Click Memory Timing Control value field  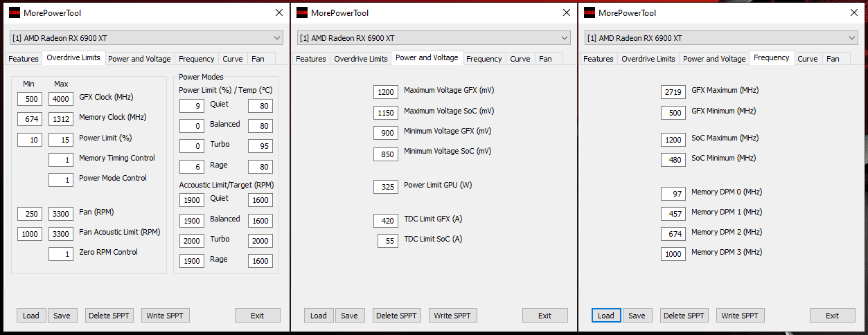pyautogui.click(x=61, y=160)
